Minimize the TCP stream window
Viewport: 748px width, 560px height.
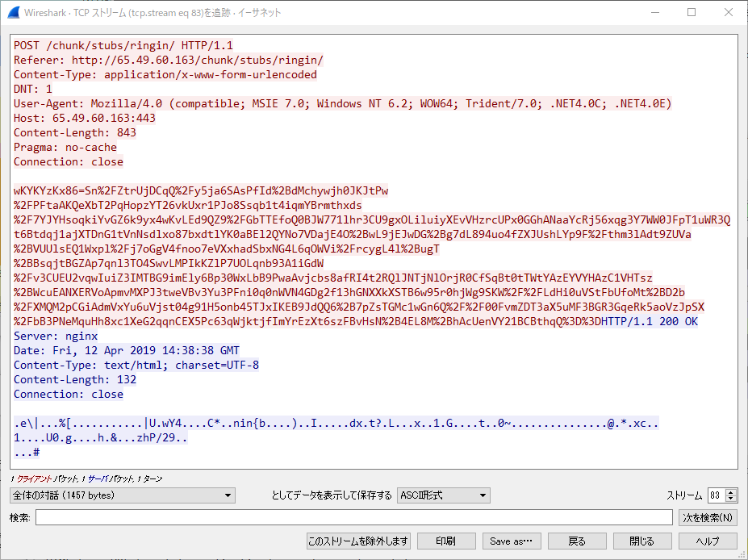pos(655,12)
